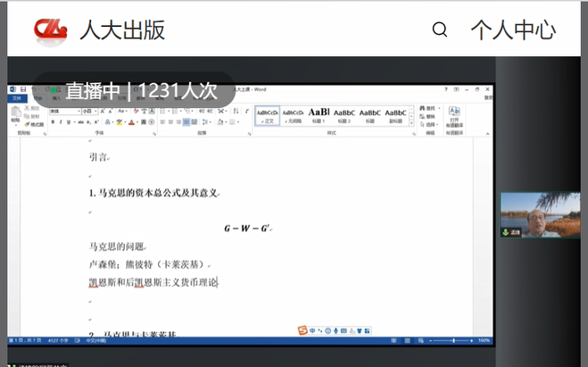The image size is (588, 367).
Task: Align text left
Action: (x=162, y=122)
